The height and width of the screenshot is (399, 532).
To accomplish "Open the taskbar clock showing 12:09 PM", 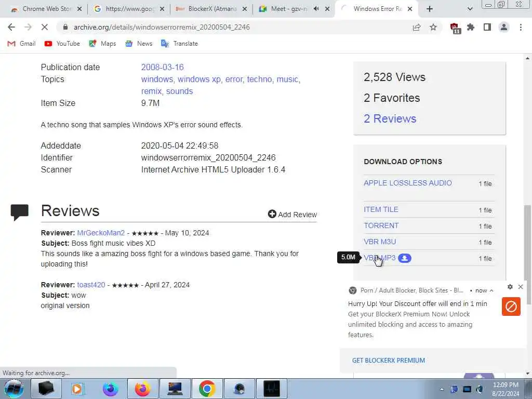I will [506, 389].
